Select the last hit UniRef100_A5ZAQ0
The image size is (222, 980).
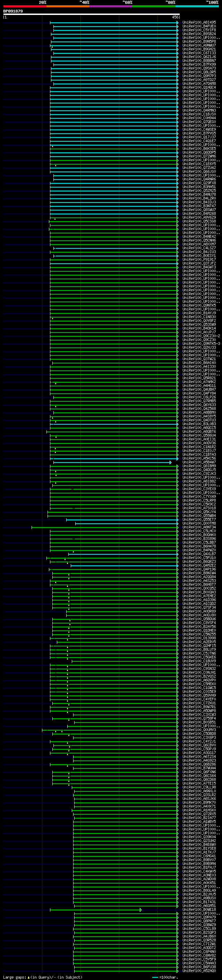199,971
